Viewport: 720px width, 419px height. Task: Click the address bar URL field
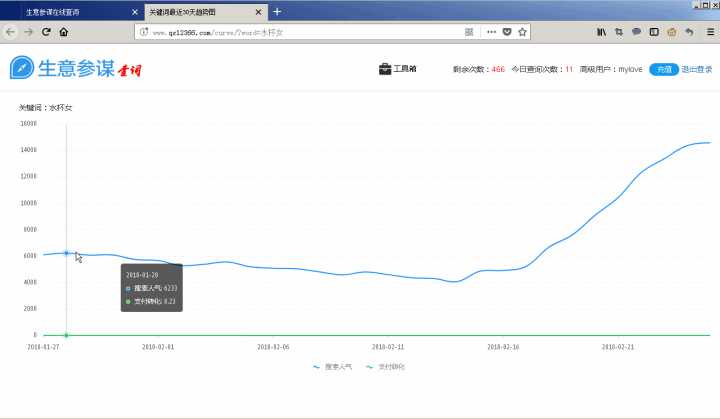[x=300, y=32]
